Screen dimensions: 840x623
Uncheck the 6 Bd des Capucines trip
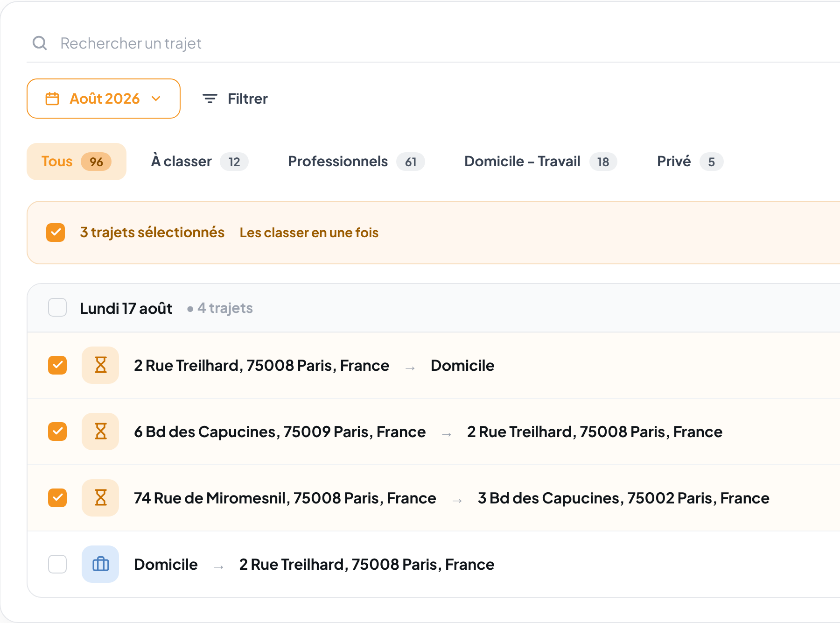(57, 432)
